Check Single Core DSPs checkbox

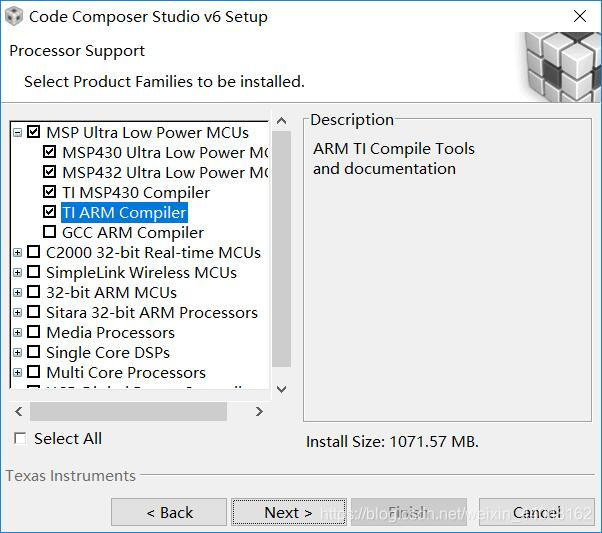point(33,352)
